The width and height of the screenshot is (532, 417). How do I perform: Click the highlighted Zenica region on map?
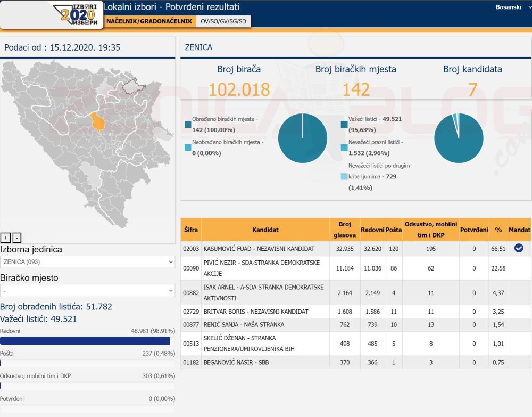coord(98,122)
